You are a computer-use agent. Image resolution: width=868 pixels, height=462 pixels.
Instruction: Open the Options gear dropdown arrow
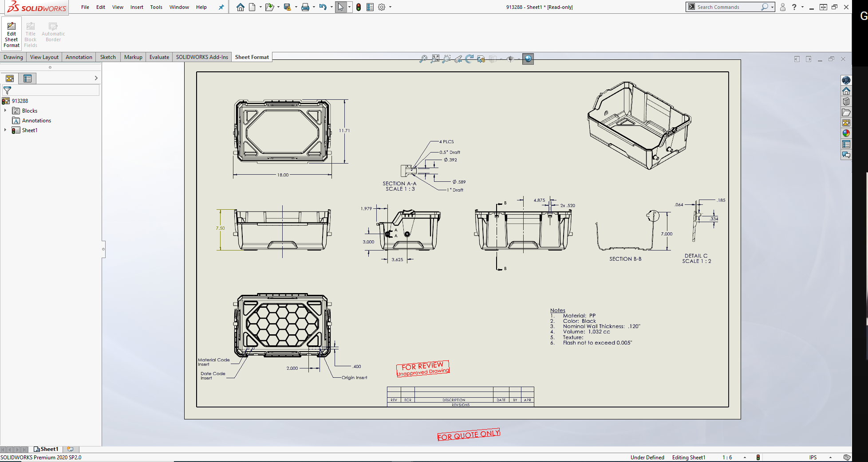coord(390,7)
